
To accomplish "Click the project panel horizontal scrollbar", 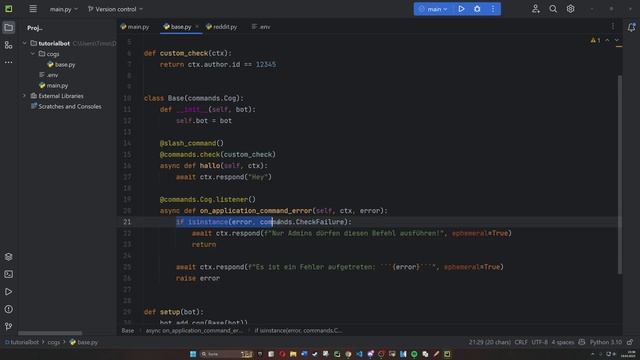I will coord(50,333).
